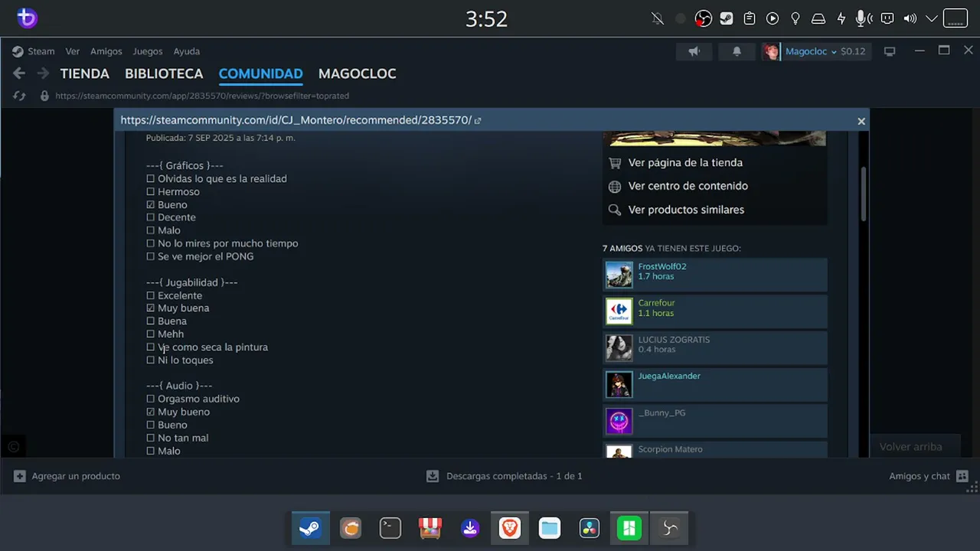Go to the MAGOCLOC profile tab

click(358, 73)
